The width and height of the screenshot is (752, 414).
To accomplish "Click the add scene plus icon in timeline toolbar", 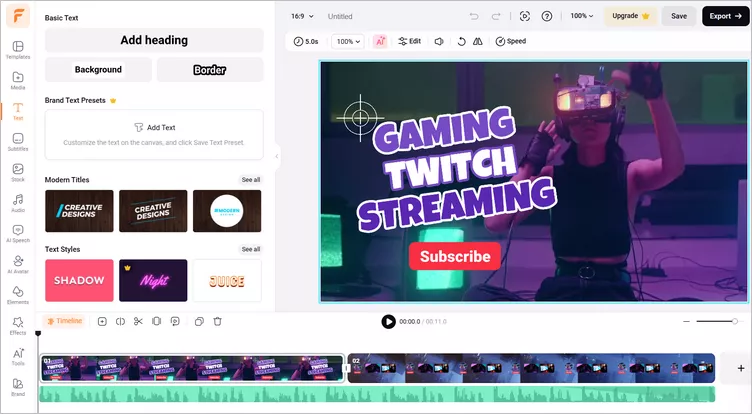I will 102,321.
